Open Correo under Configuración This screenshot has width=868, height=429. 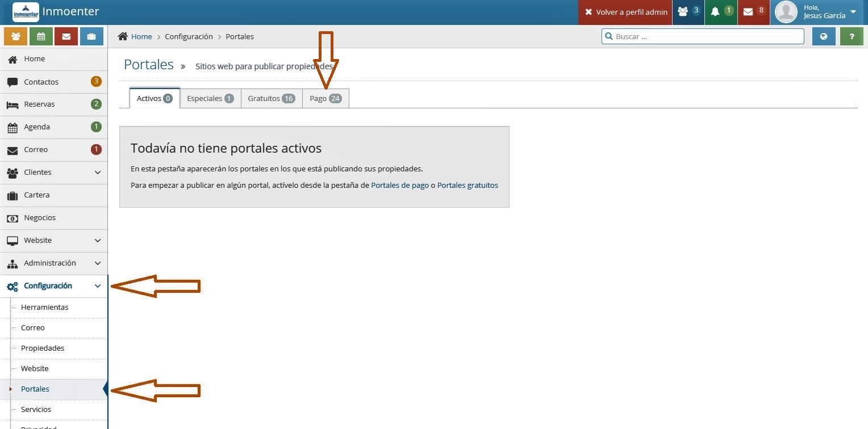coord(53,328)
